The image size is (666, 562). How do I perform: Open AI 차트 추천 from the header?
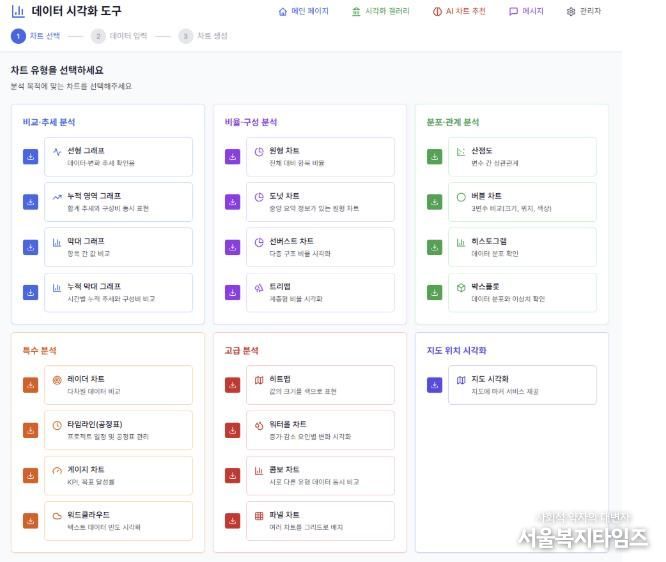[459, 12]
